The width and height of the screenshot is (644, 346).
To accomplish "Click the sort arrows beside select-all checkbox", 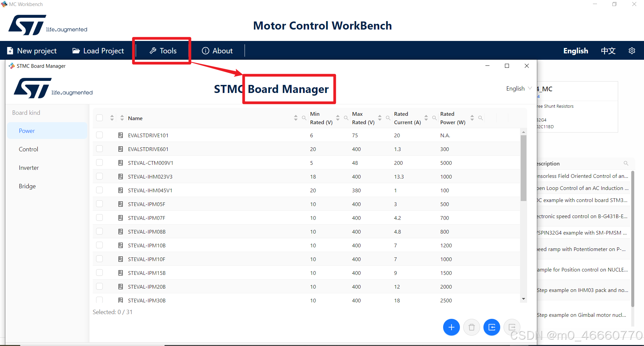I will point(112,118).
